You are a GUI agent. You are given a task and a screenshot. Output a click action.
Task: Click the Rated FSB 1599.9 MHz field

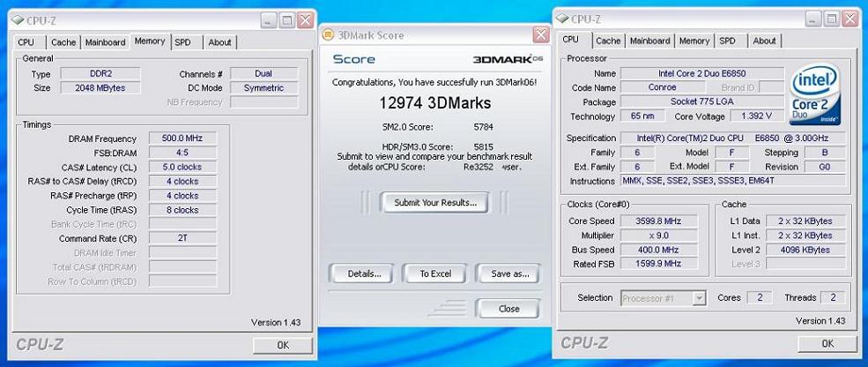(659, 263)
